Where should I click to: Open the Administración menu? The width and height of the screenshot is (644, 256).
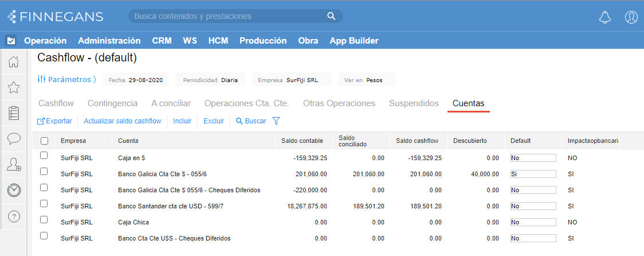[x=109, y=41]
